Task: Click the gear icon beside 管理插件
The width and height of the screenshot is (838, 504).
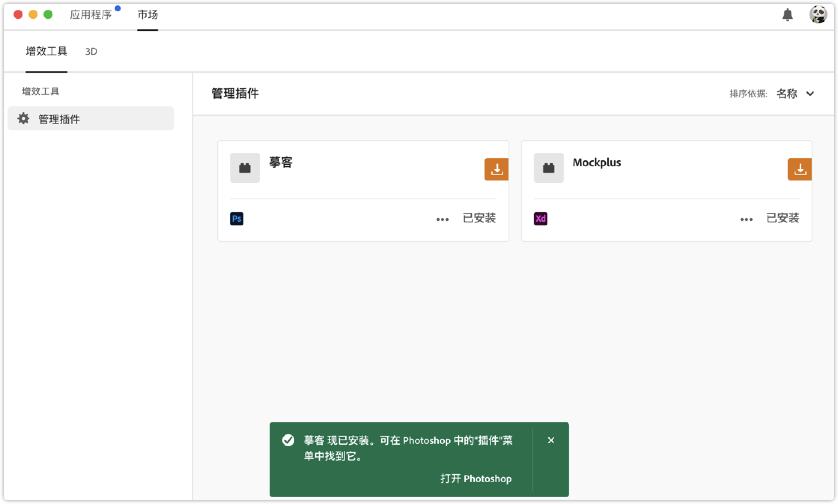Action: 23,119
